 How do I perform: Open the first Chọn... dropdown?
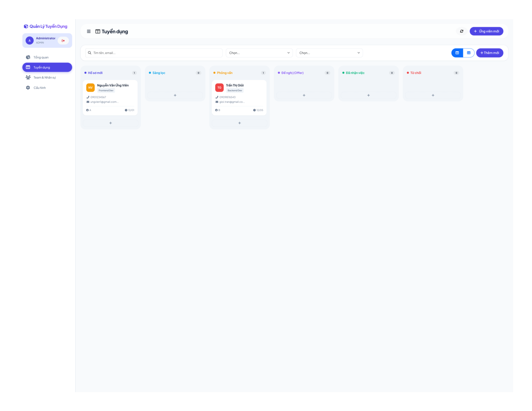click(x=259, y=53)
